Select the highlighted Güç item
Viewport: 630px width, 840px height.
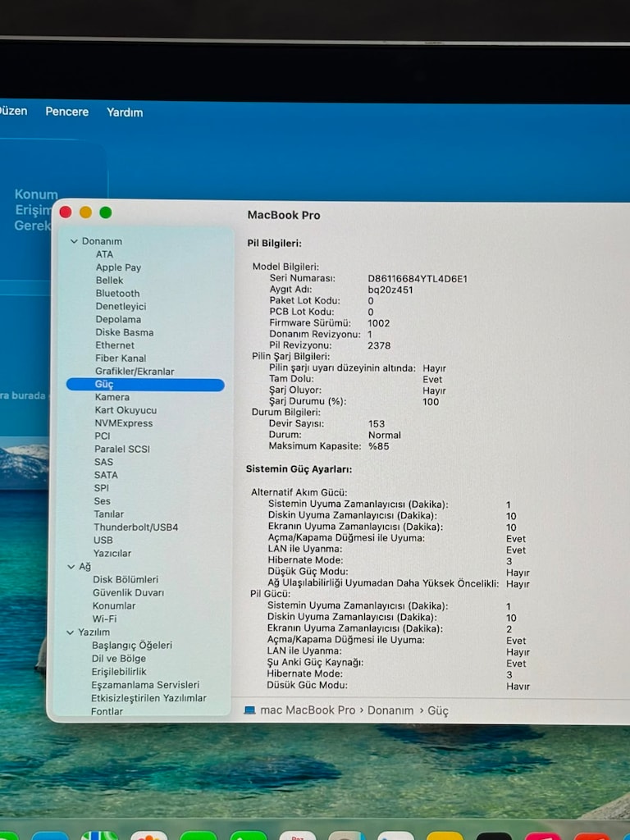tap(145, 385)
